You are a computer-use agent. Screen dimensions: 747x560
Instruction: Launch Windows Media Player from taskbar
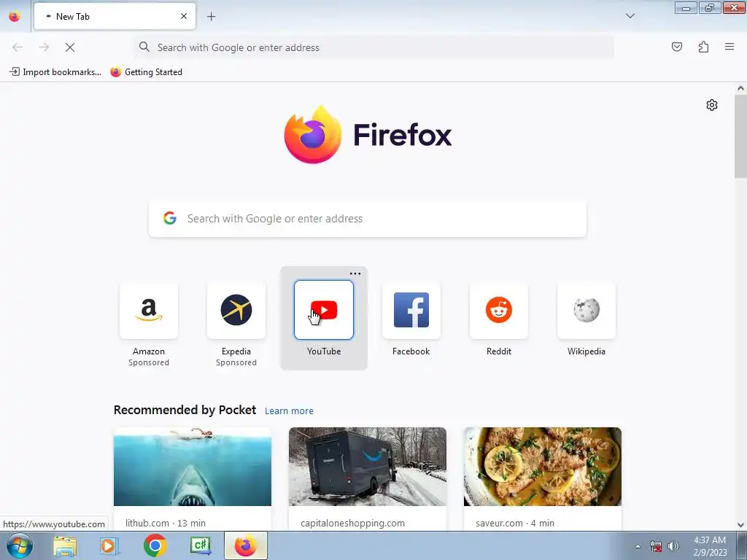click(109, 545)
